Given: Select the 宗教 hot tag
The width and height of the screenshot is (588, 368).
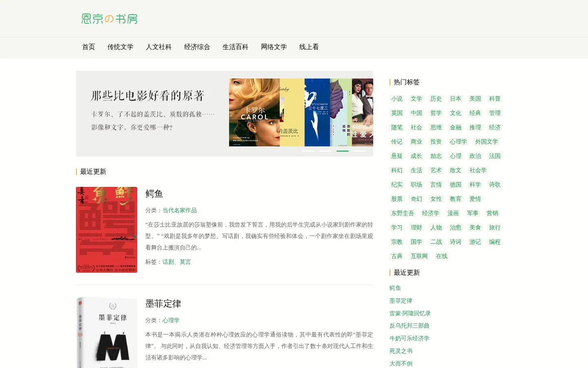Looking at the screenshot, I should tap(397, 242).
